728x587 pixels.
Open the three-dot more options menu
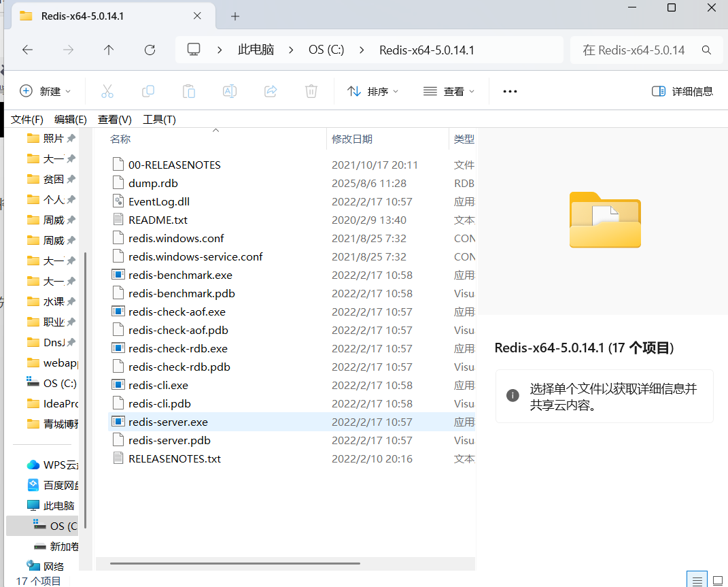click(510, 92)
